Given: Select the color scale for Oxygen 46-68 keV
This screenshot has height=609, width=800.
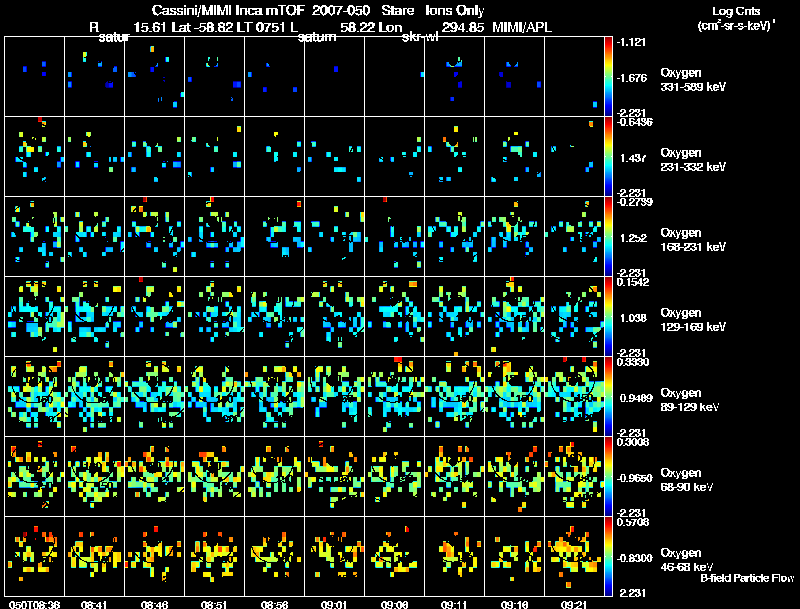Looking at the screenshot, I should tap(609, 556).
